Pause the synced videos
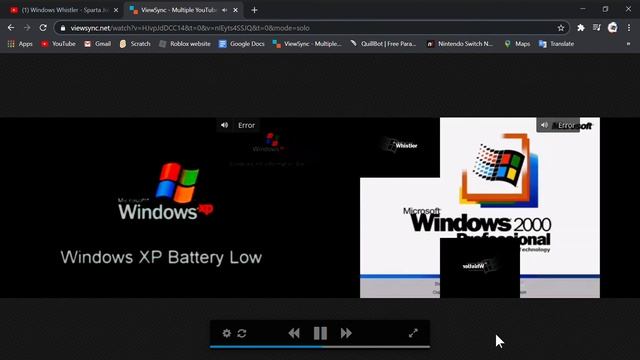The image size is (640, 360). [320, 333]
